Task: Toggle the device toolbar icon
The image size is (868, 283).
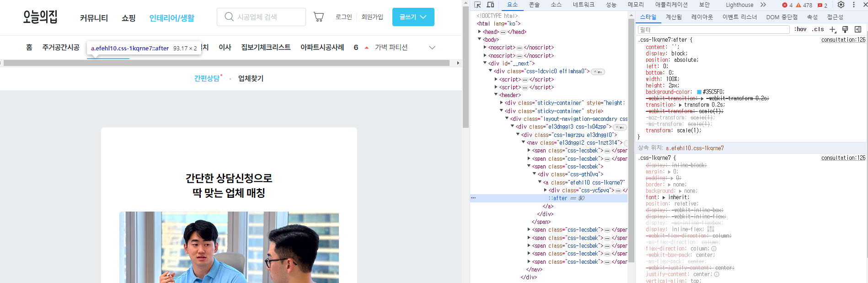Action: (490, 5)
